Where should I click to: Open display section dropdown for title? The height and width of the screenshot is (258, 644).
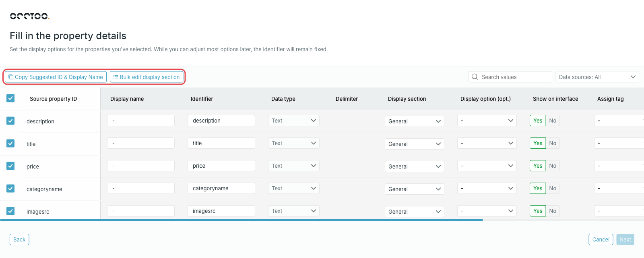[415, 144]
